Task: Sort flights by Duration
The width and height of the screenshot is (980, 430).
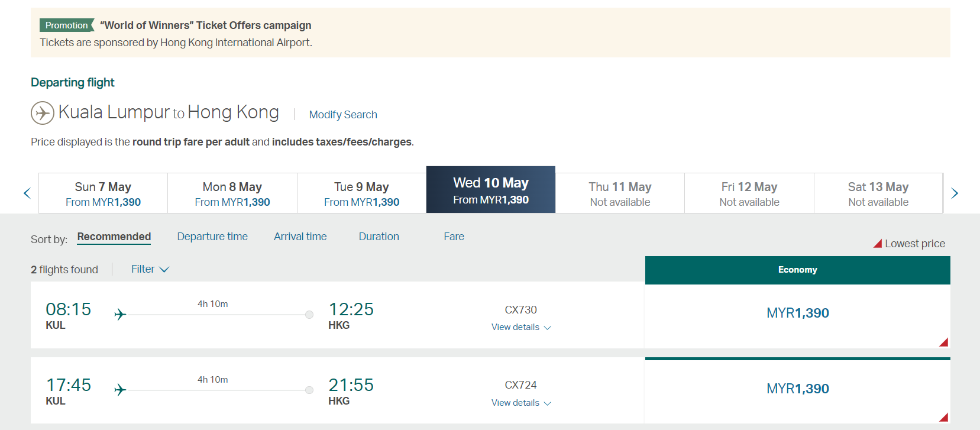Action: click(379, 237)
